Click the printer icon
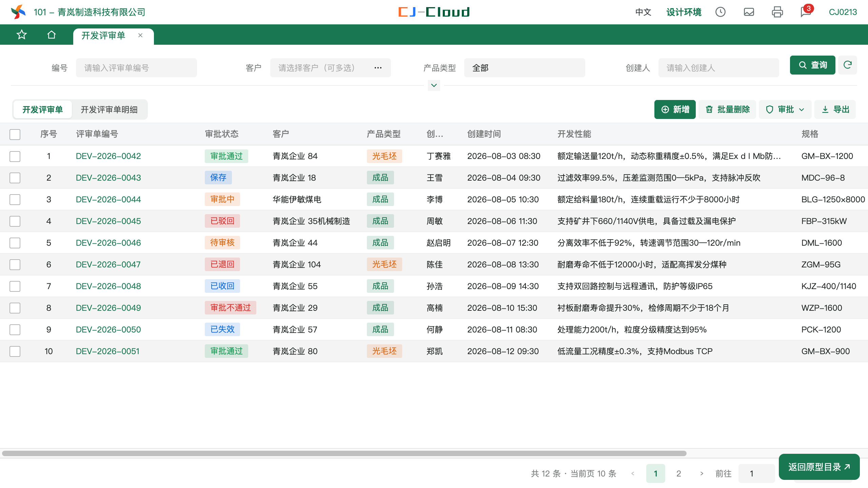 [x=777, y=12]
